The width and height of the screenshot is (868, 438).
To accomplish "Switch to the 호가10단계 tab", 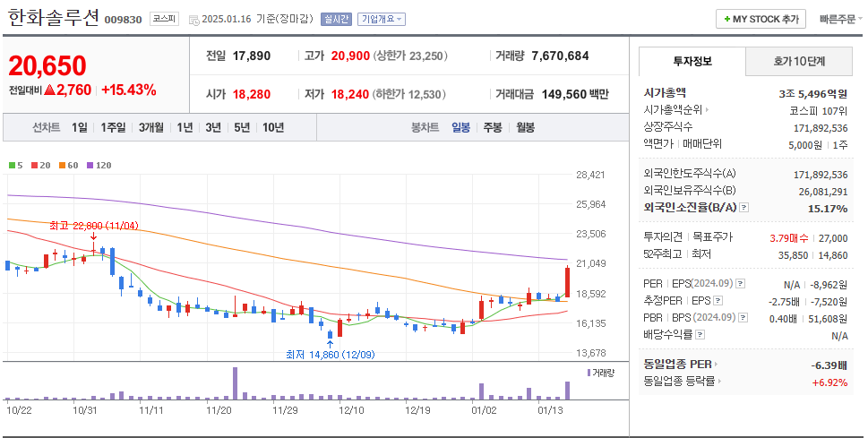I will tap(799, 61).
